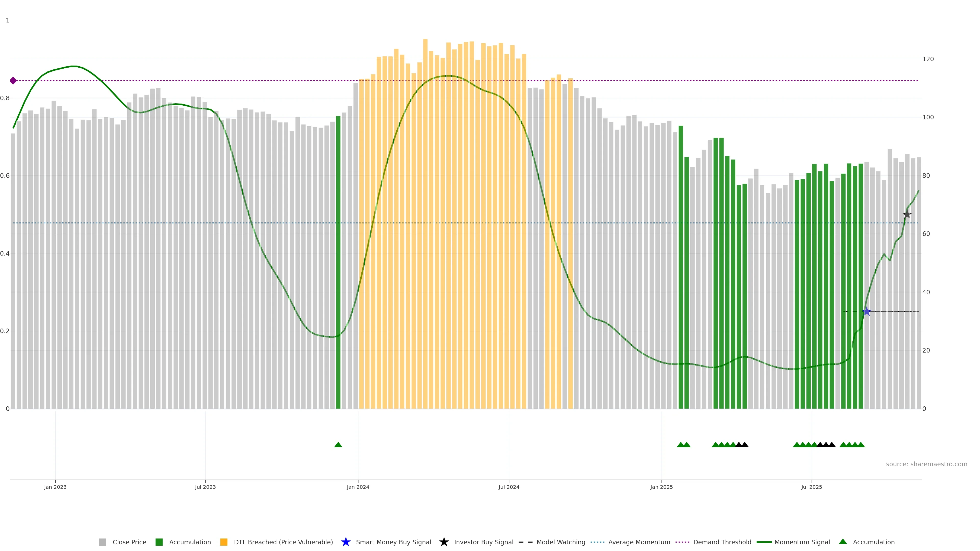Click the black star icon in the legend

[444, 542]
